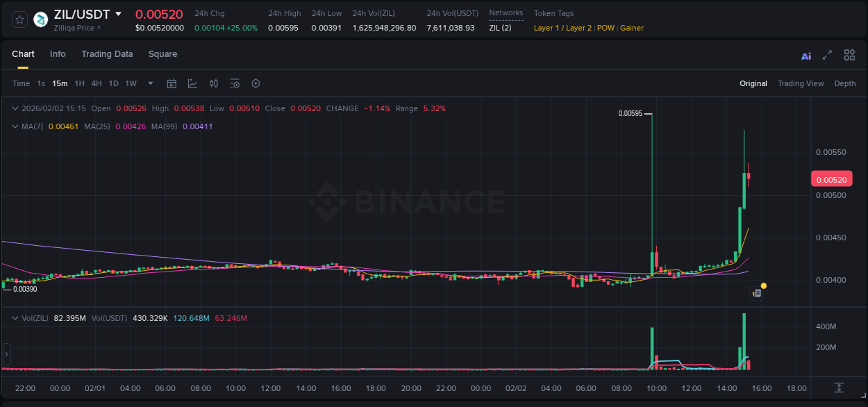The image size is (868, 407).
Task: Expand the chart to fullscreen
Action: (x=826, y=55)
